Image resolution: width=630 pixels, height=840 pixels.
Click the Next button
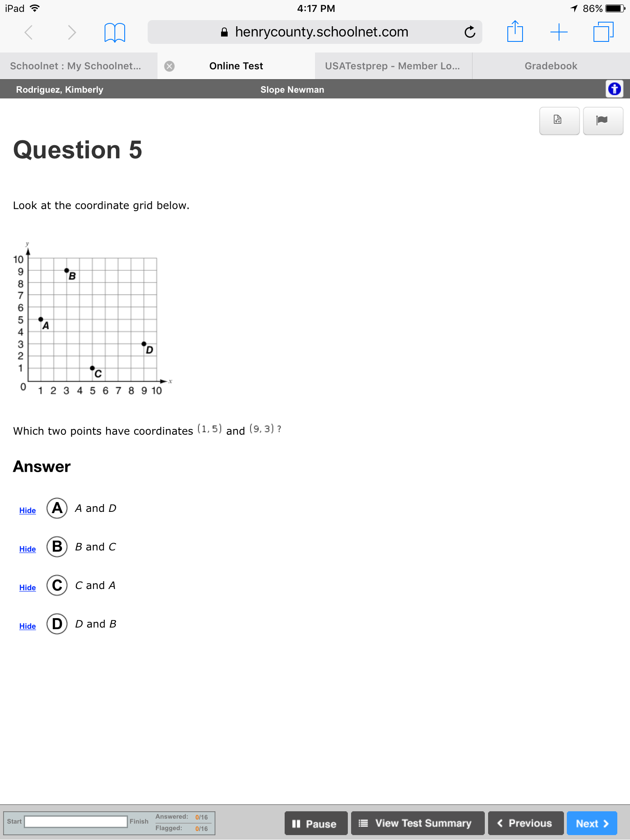click(592, 823)
